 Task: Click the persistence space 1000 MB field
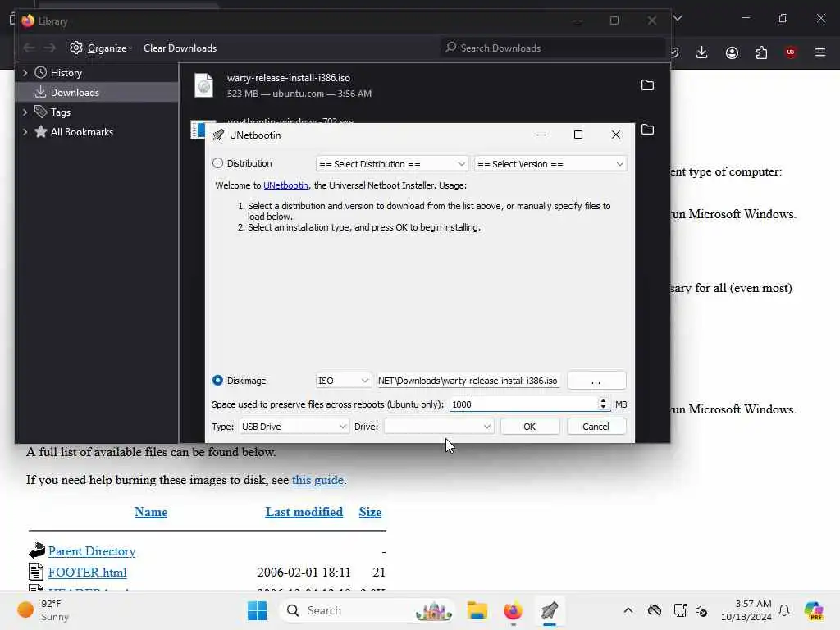(x=523, y=404)
